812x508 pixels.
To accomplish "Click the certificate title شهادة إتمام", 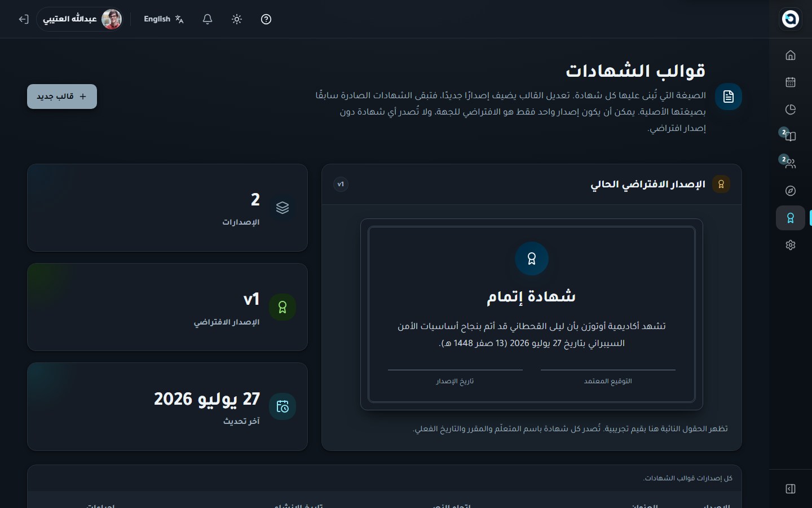I will (x=532, y=296).
